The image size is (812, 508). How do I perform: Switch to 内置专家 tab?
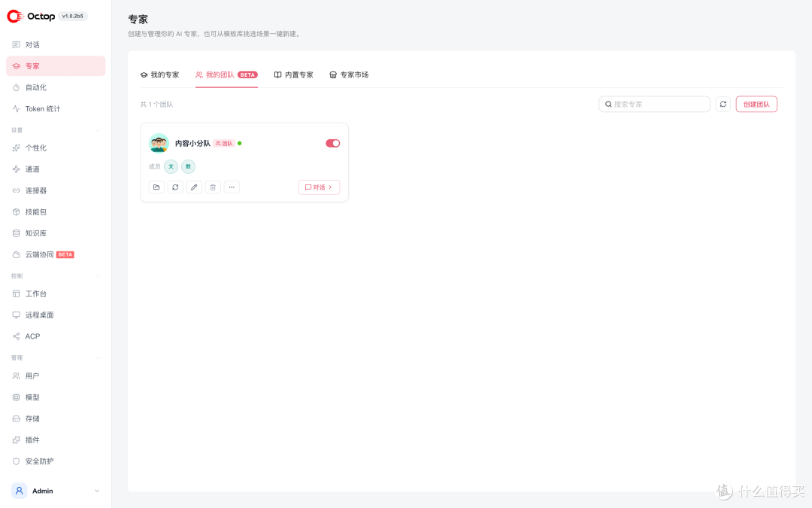click(x=294, y=75)
